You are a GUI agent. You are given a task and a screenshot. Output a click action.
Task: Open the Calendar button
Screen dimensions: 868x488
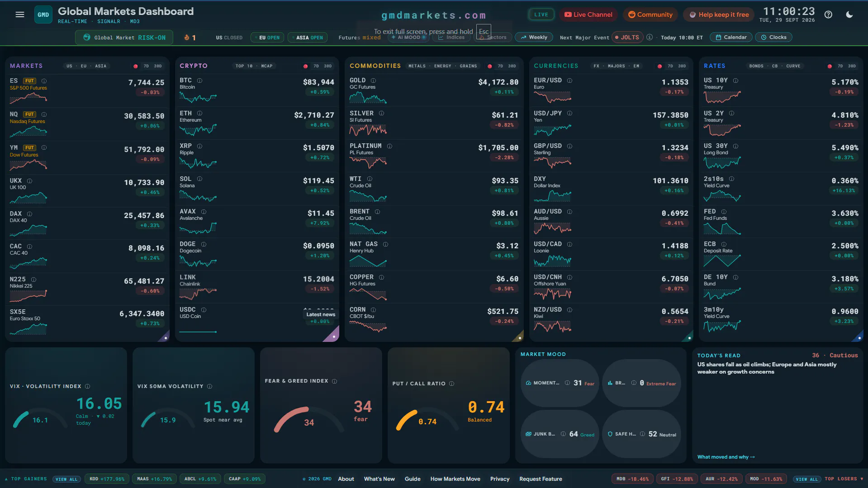731,37
